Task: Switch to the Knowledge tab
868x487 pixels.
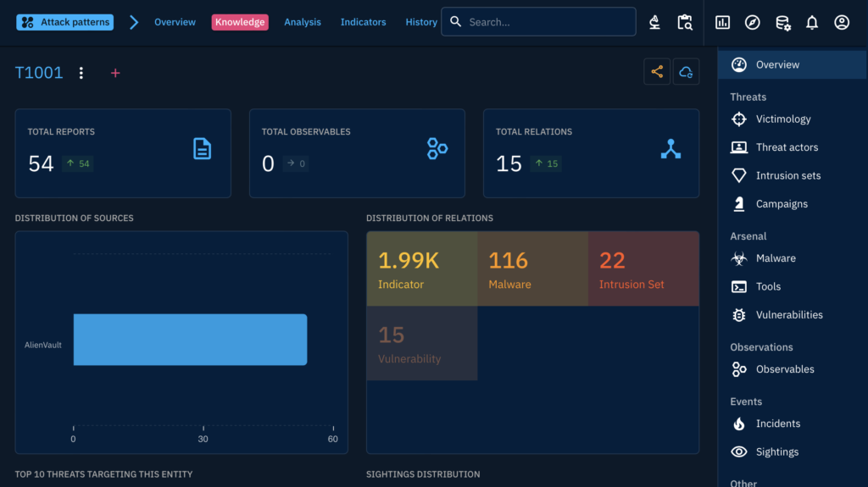Action: [x=240, y=22]
